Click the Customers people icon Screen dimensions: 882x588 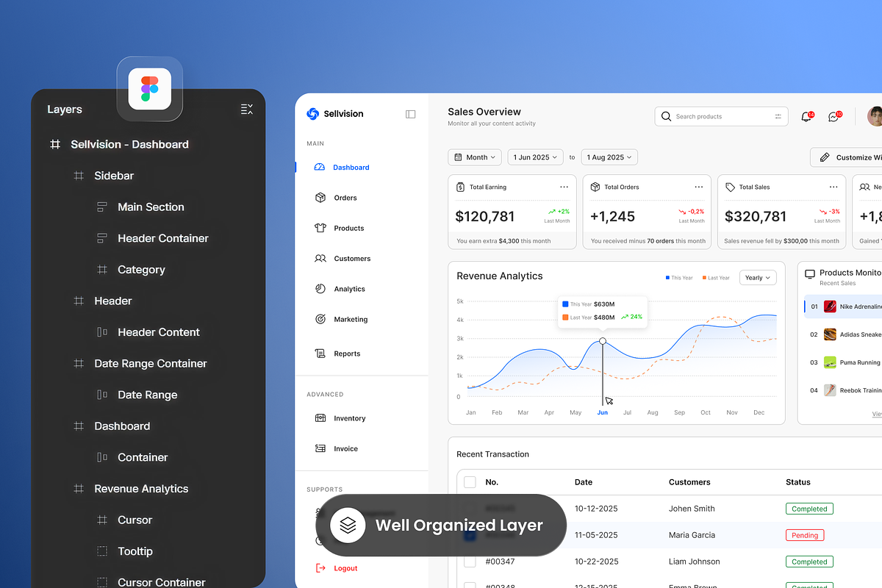coord(320,259)
